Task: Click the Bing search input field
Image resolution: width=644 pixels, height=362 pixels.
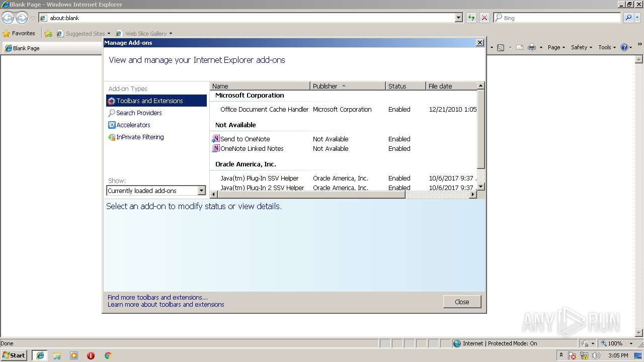Action: coord(557,18)
